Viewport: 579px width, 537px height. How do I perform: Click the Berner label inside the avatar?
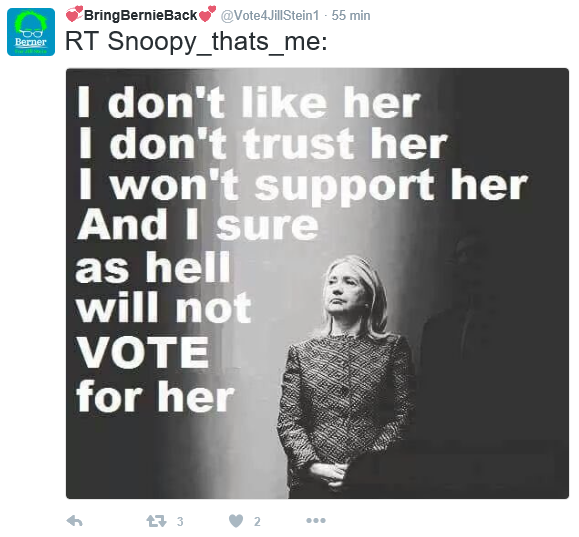tap(31, 42)
